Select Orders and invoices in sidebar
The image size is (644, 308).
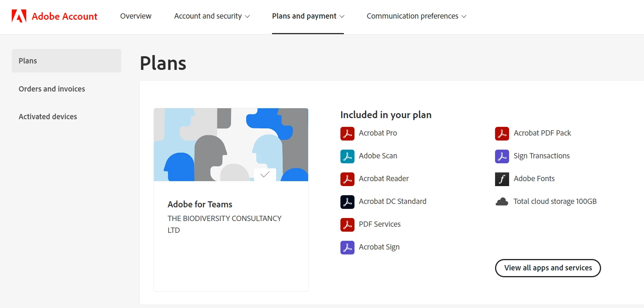coord(52,89)
